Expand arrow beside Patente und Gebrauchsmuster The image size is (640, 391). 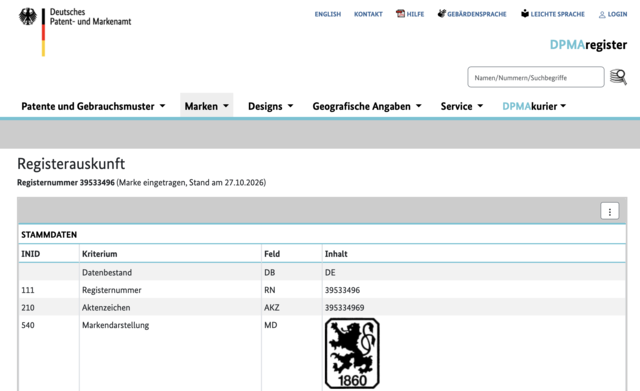click(x=162, y=106)
